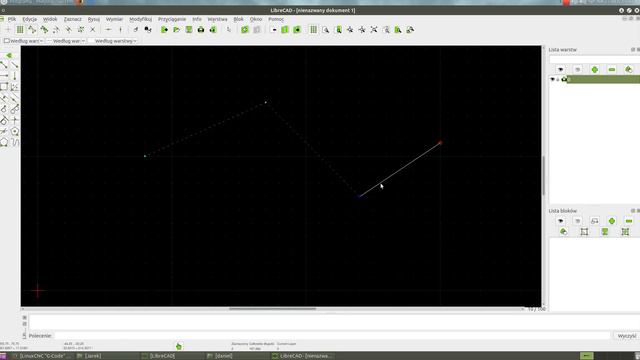Add a new block with plus icon
The width and height of the screenshot is (640, 360).
pyautogui.click(x=611, y=221)
